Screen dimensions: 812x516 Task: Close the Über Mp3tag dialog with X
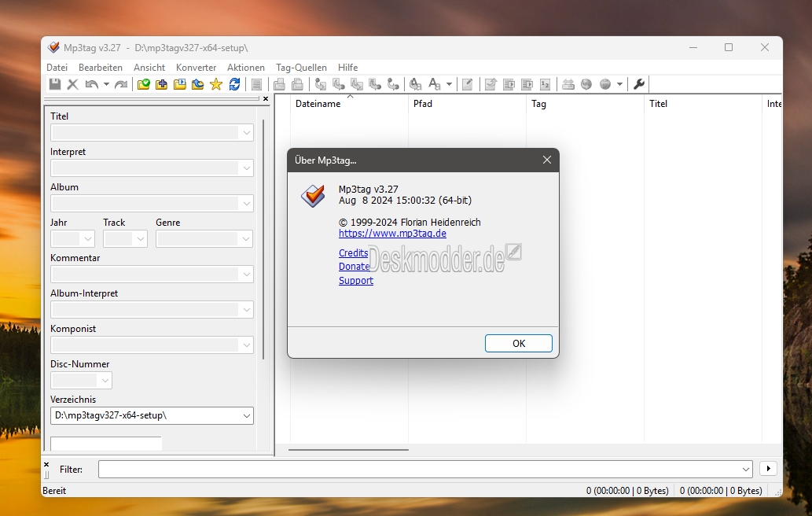[547, 160]
